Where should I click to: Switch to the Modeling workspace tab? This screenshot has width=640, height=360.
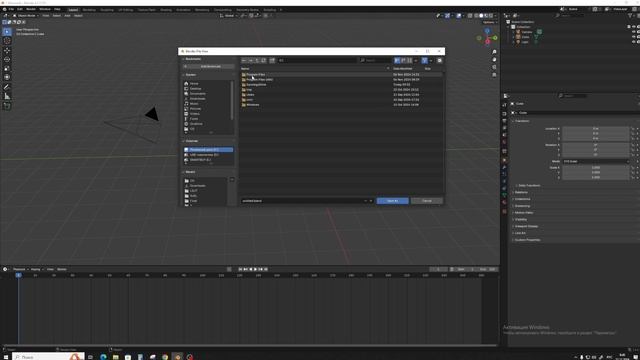(89, 10)
